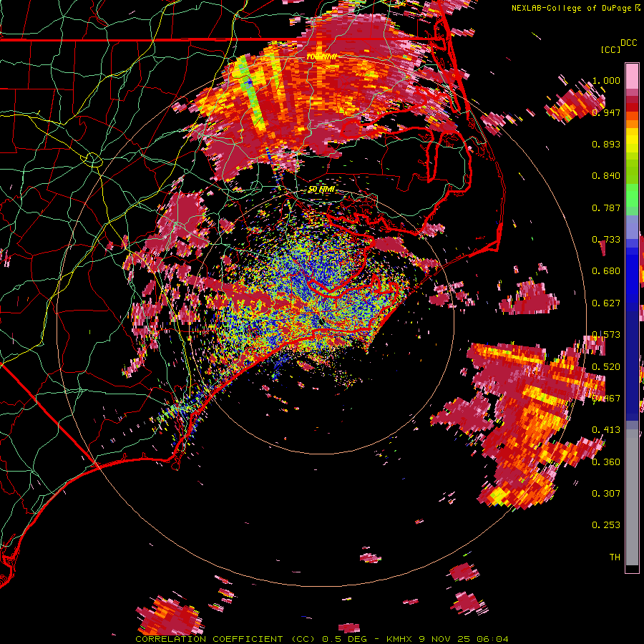Click the 100 NMI range ring label
Viewport: 644px width, 644px height.
pyautogui.click(x=321, y=57)
